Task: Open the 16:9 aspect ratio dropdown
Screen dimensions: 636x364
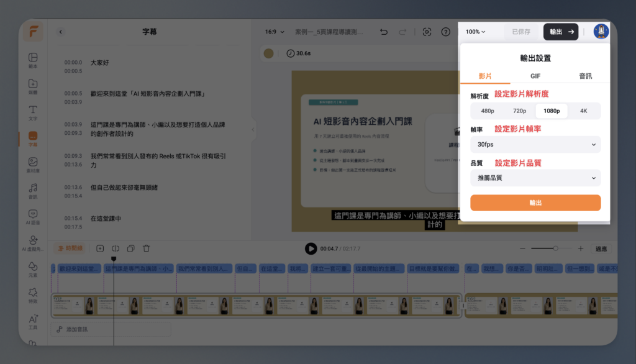Action: (275, 32)
